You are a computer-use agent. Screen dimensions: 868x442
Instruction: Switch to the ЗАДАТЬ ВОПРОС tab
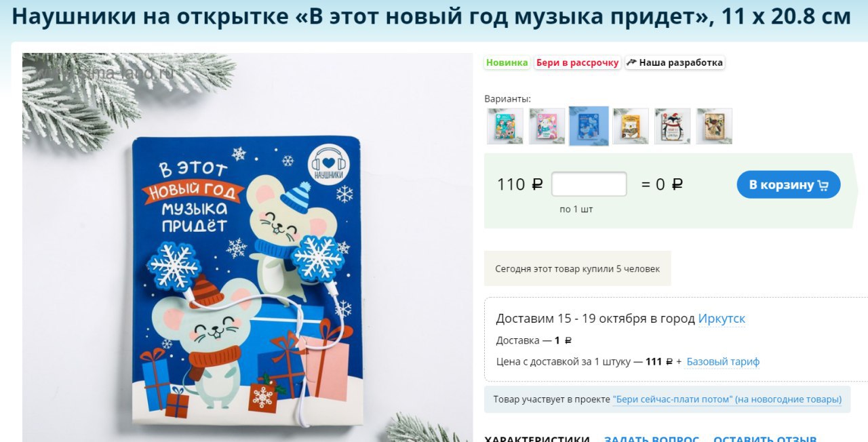click(651, 439)
